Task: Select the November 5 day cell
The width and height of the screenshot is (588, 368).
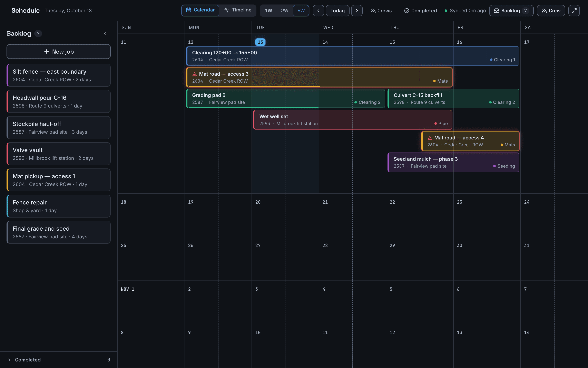Action: [420, 302]
